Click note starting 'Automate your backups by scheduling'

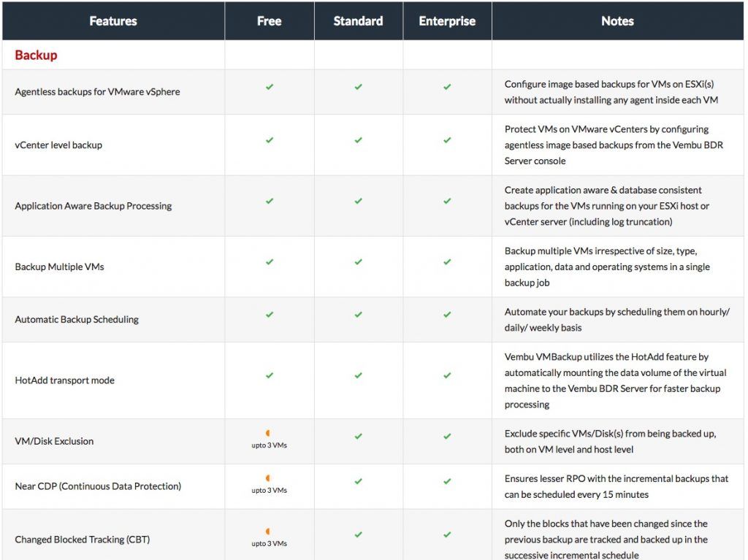(x=617, y=320)
